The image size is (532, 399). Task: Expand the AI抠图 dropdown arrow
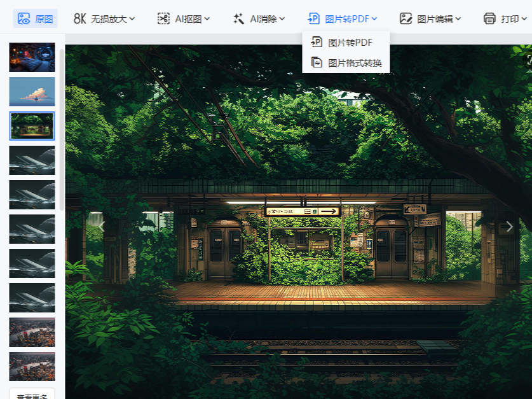[207, 19]
